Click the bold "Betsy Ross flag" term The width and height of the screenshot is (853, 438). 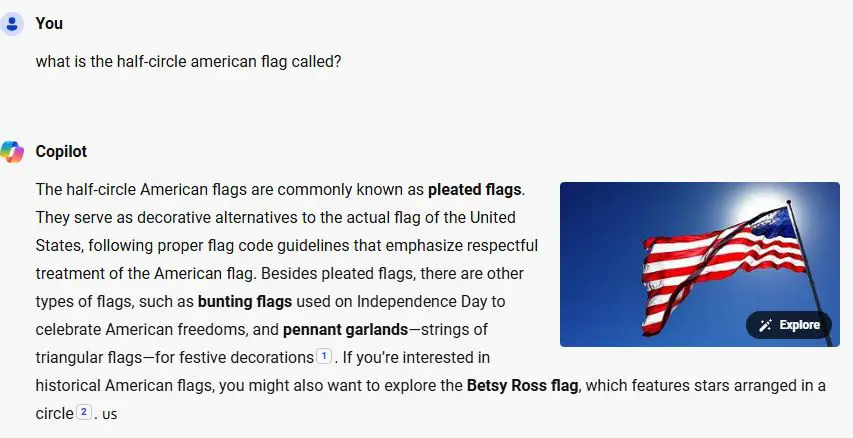[x=522, y=385]
